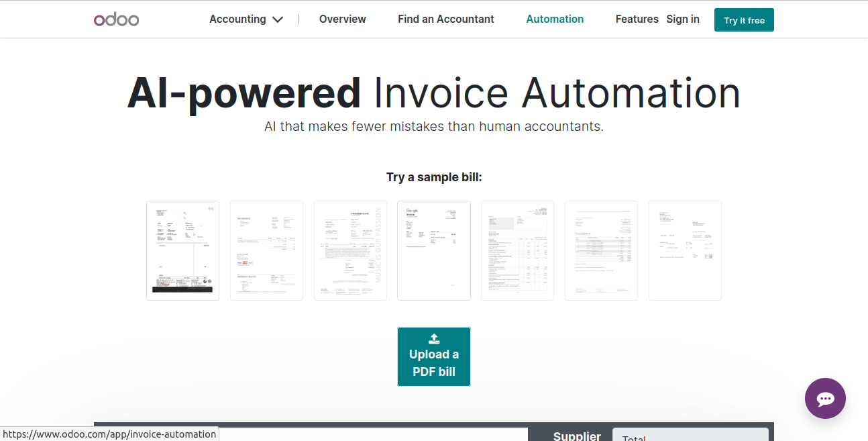Screen dimensions: 868x441
Task: Select the Google invoice sample bill
Action: pyautogui.click(x=434, y=250)
